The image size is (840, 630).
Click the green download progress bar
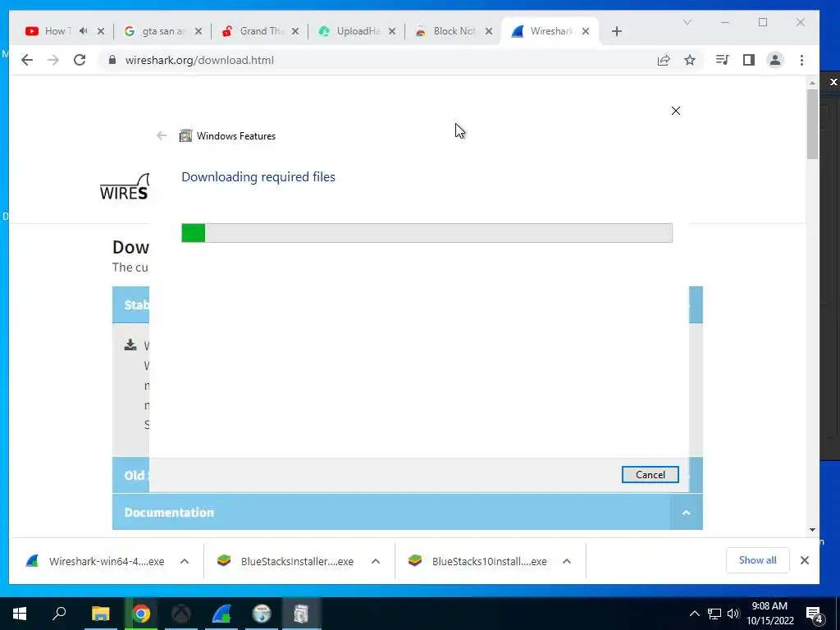pos(427,233)
